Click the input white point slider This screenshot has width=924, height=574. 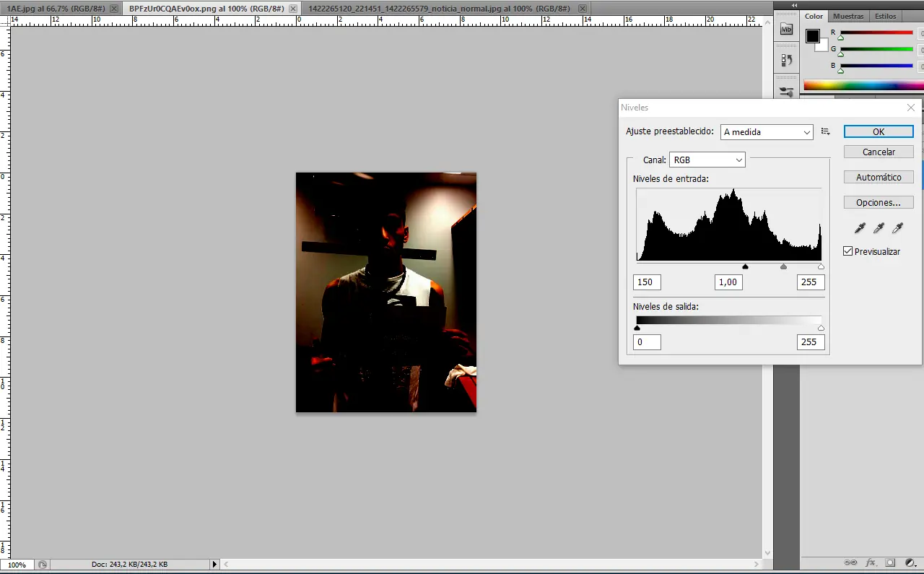[x=821, y=266]
